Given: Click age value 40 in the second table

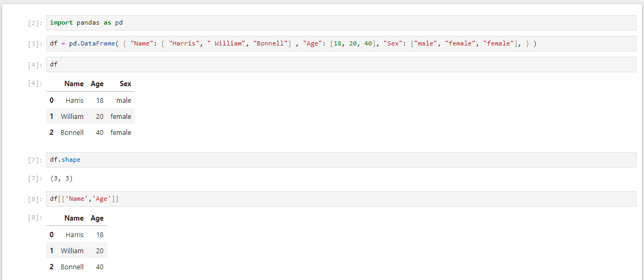Looking at the screenshot, I should click(x=100, y=267).
